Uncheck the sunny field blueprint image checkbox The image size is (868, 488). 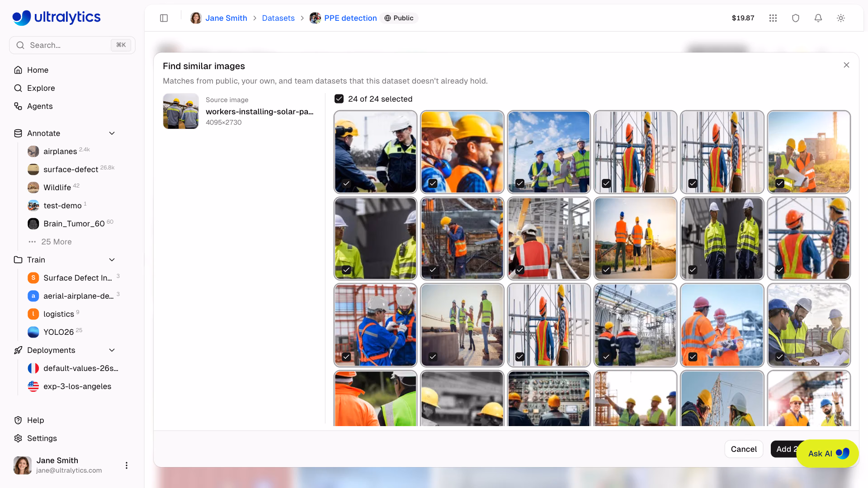coord(780,183)
